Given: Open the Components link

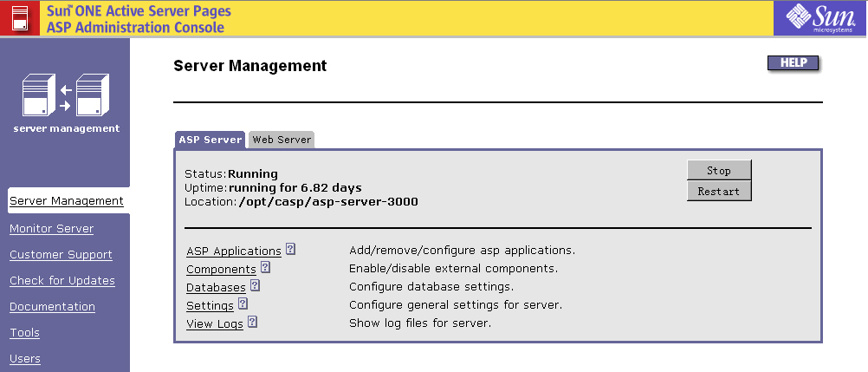Looking at the screenshot, I should pos(221,270).
